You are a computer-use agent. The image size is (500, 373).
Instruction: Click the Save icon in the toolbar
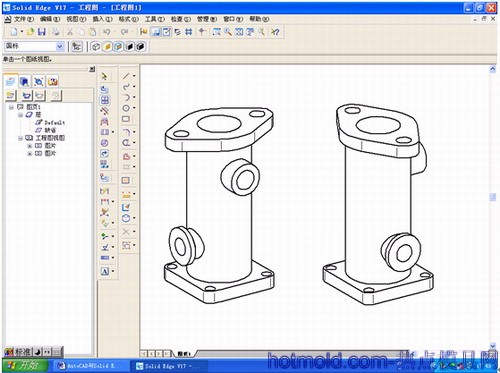[42, 32]
